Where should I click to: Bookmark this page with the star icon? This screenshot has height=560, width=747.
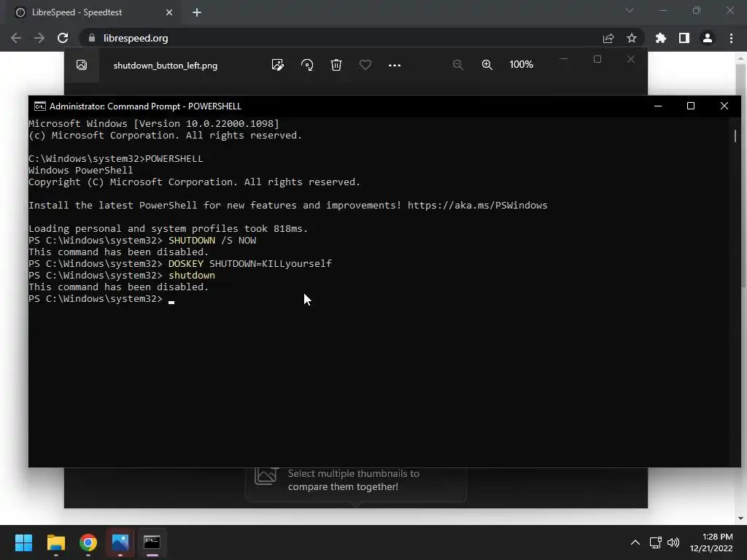tap(631, 38)
